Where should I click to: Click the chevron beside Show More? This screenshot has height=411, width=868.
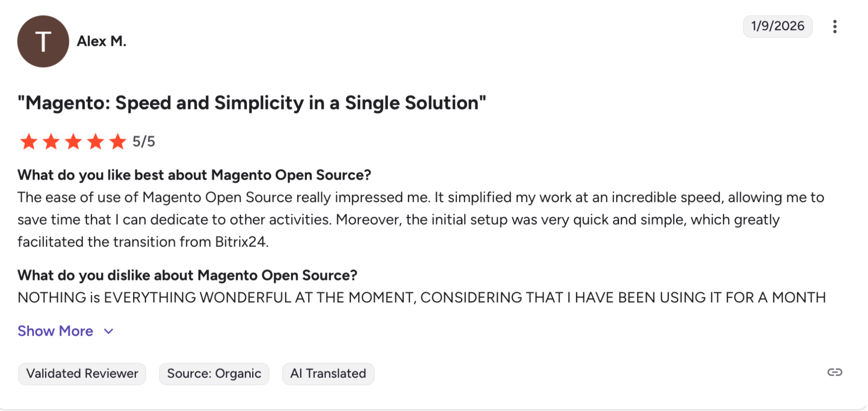[x=109, y=331]
